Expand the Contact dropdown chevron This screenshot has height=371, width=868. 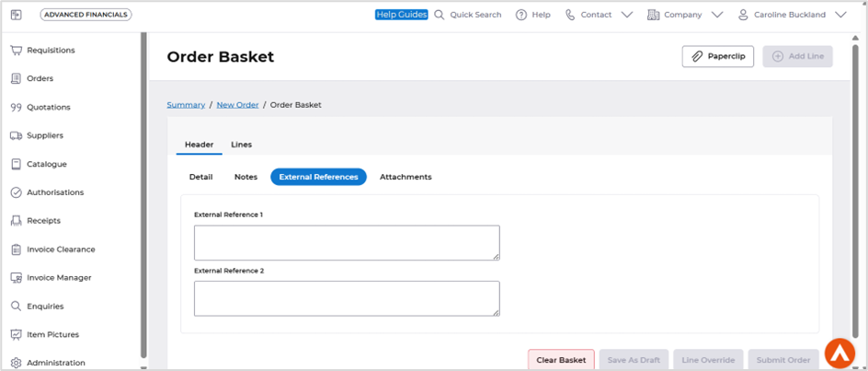tap(627, 15)
